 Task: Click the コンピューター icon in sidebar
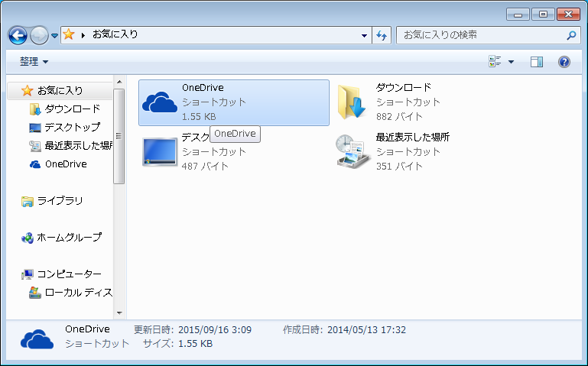[x=27, y=274]
